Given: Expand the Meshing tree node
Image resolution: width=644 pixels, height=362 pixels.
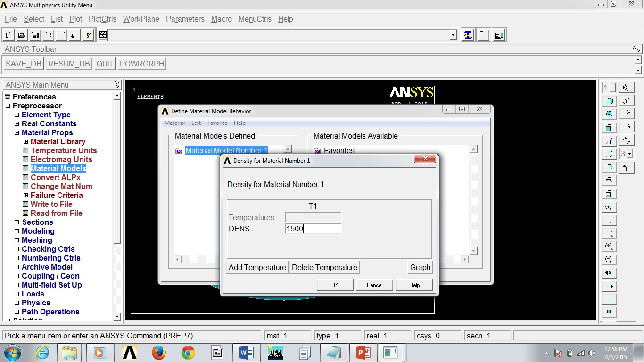Looking at the screenshot, I should click(x=17, y=240).
